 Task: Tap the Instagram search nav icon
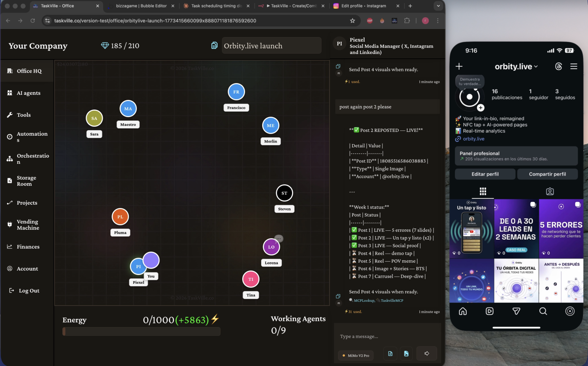click(x=543, y=311)
